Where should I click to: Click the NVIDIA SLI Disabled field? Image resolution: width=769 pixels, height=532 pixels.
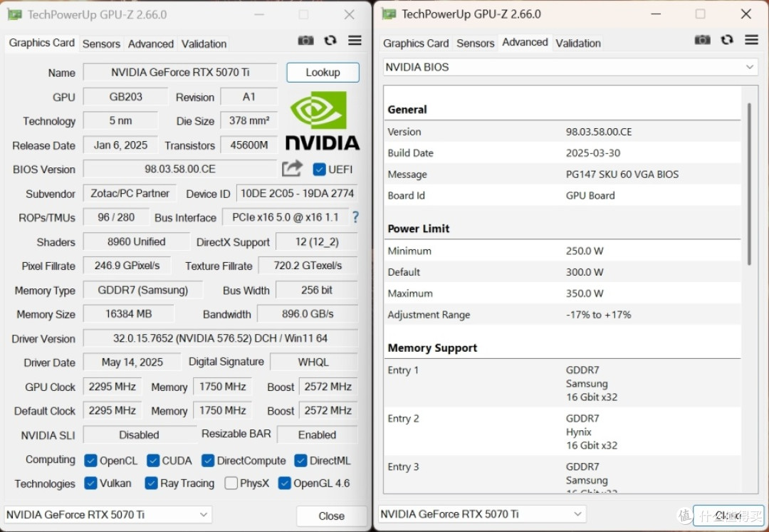tap(140, 435)
